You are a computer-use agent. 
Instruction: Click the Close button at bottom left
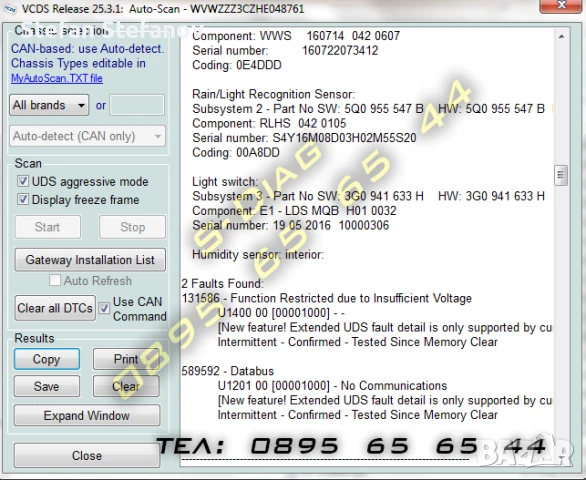pyautogui.click(x=87, y=455)
